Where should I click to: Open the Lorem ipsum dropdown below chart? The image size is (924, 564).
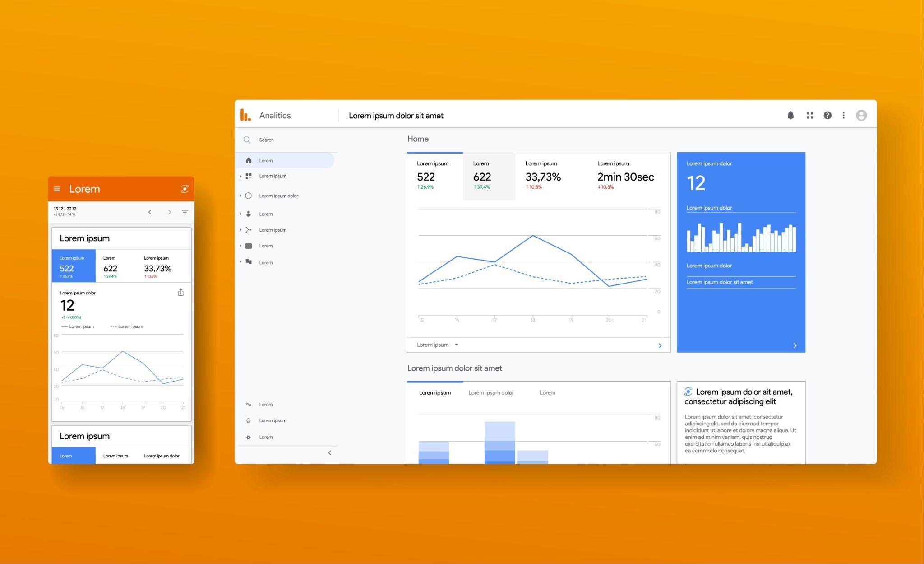click(437, 345)
